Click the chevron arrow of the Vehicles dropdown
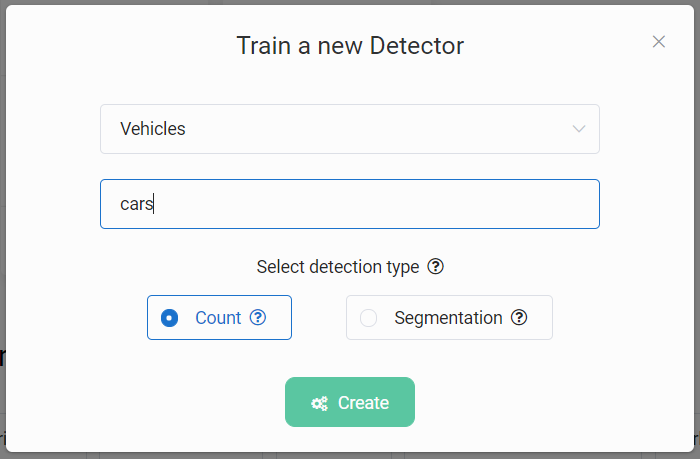Viewport: 700px width, 459px height. (x=579, y=129)
